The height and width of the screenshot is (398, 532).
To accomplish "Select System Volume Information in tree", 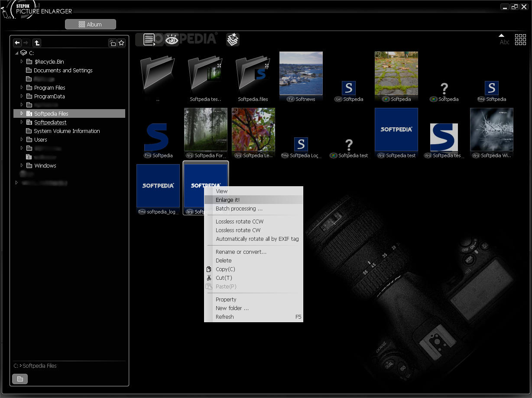I will click(x=67, y=131).
